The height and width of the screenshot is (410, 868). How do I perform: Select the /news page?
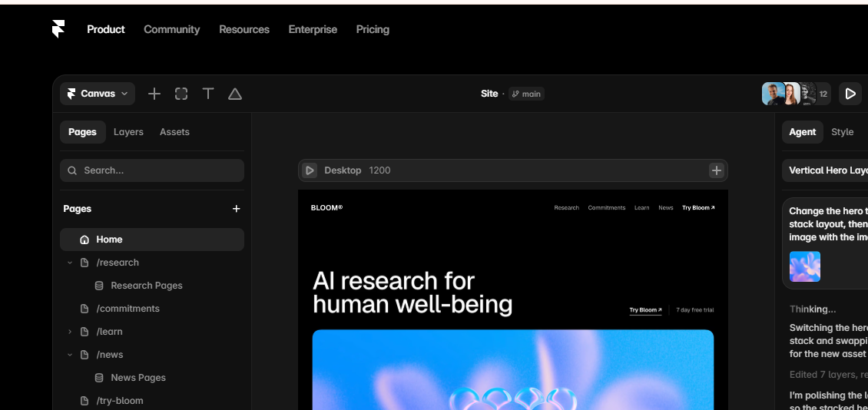[110, 355]
